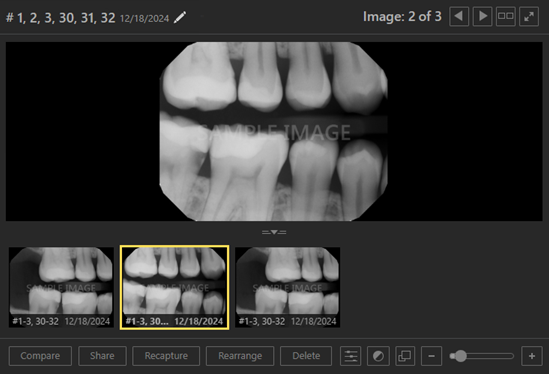Zoom out with the minus button

pyautogui.click(x=431, y=356)
